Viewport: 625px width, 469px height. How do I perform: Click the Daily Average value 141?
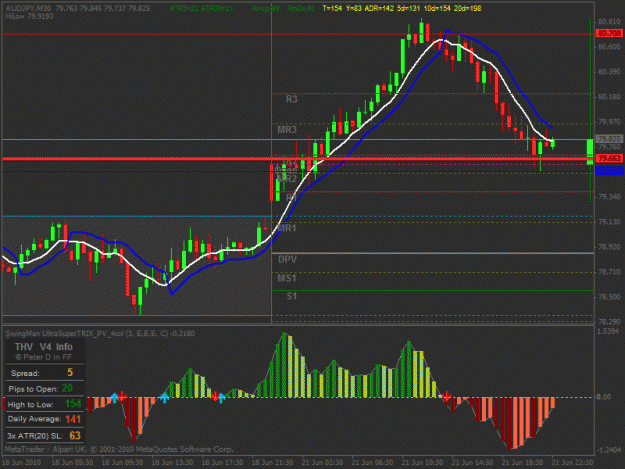(73, 419)
